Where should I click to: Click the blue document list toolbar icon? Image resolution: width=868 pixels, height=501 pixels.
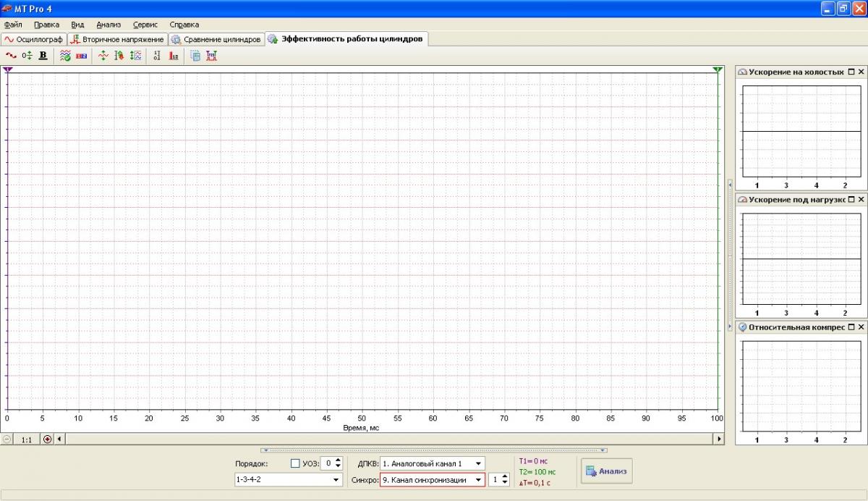point(195,55)
